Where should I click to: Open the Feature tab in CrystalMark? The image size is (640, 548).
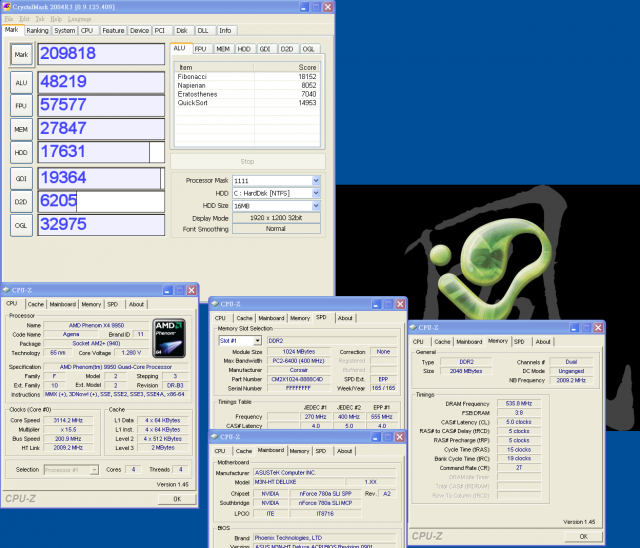[113, 31]
